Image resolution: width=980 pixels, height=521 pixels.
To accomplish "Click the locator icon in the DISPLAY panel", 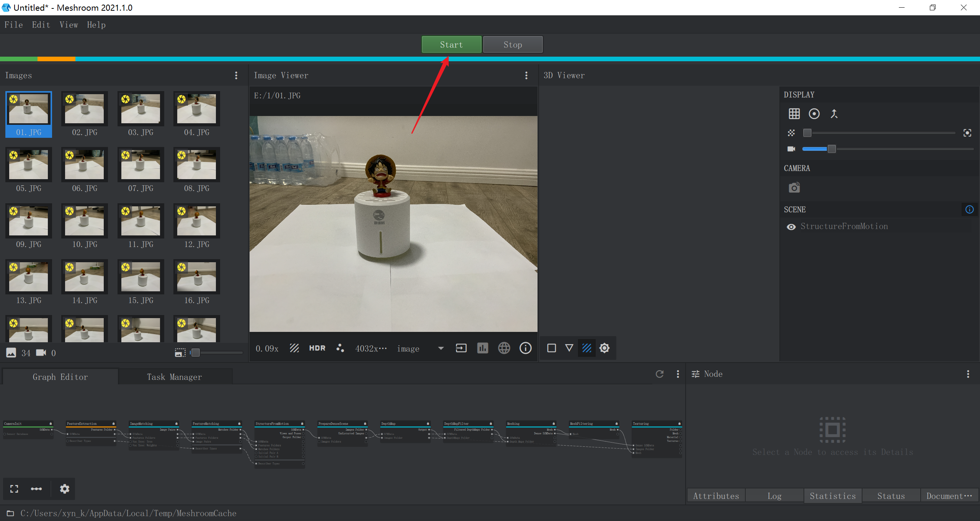I will [834, 114].
